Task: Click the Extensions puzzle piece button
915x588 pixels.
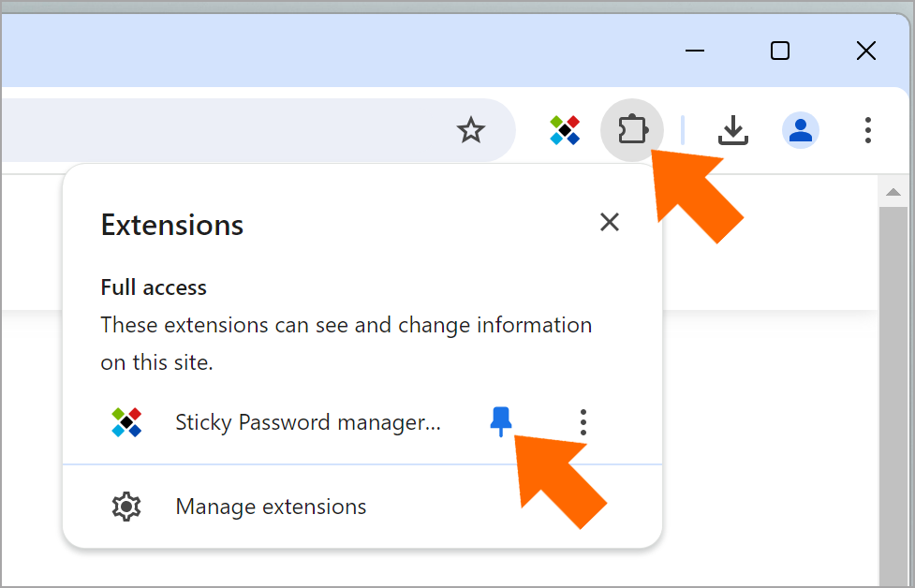Action: point(632,130)
